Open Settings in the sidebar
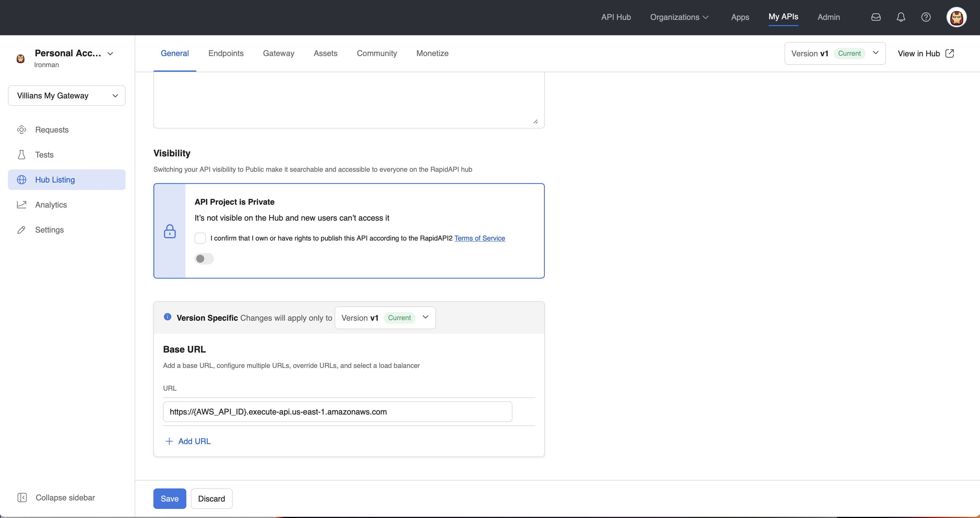Image resolution: width=980 pixels, height=518 pixels. click(66, 230)
